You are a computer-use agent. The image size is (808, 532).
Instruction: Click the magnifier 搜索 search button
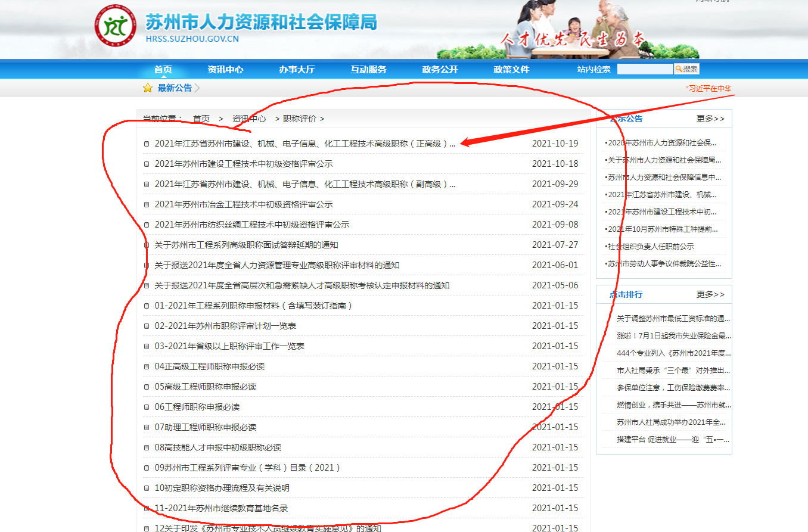point(686,69)
